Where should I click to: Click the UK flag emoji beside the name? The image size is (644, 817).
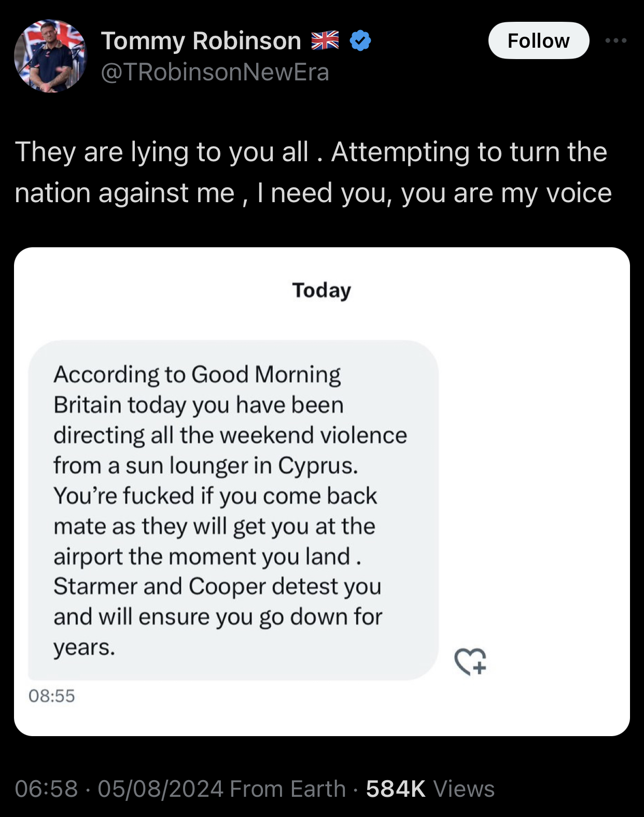[x=325, y=40]
